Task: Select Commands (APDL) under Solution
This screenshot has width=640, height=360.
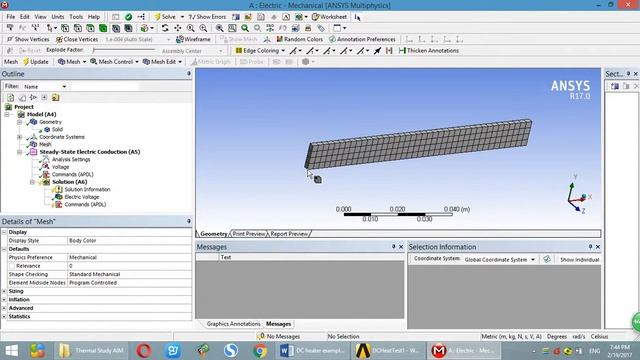Action: (85, 204)
